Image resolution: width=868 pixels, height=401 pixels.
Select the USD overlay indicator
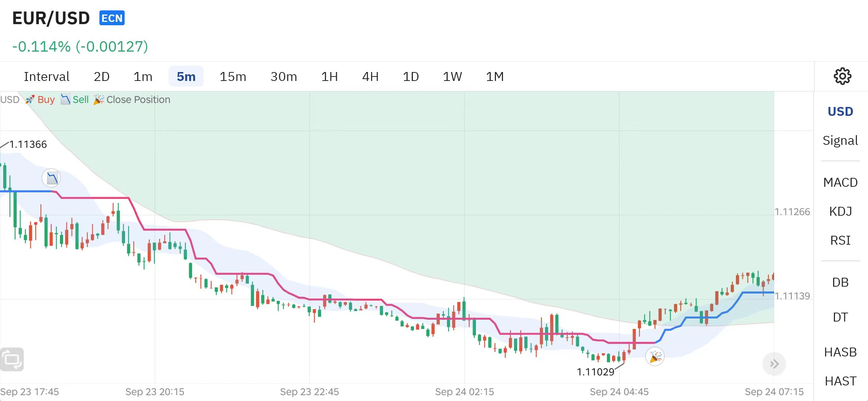click(x=840, y=111)
